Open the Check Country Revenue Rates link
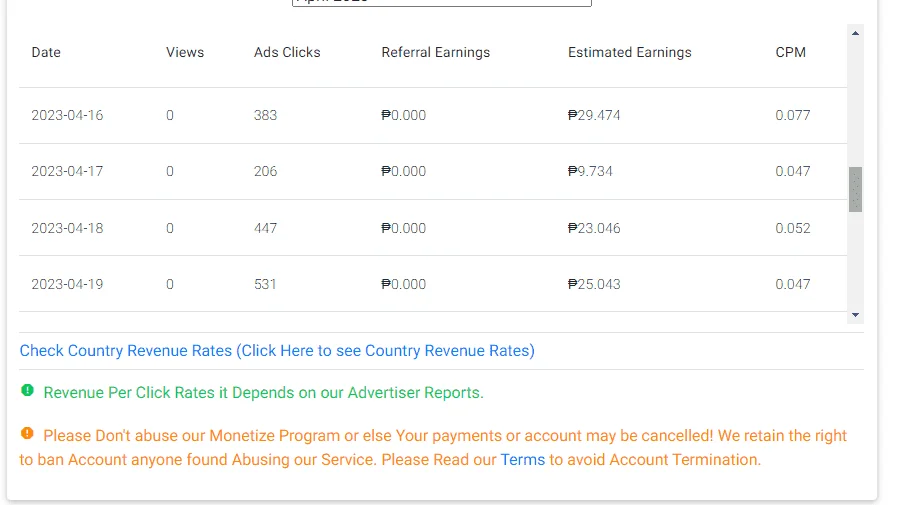 [277, 350]
